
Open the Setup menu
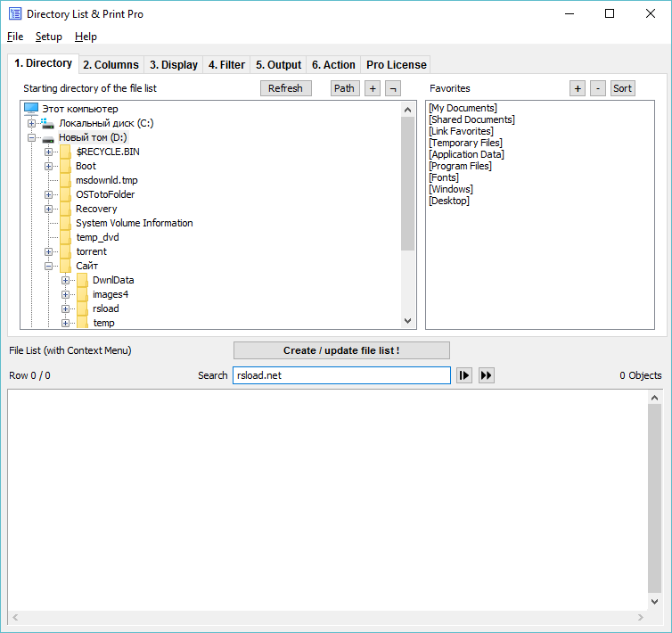point(48,37)
